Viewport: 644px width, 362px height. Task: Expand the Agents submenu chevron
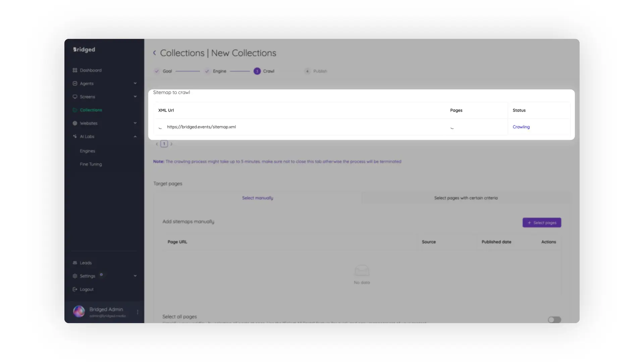(x=135, y=83)
